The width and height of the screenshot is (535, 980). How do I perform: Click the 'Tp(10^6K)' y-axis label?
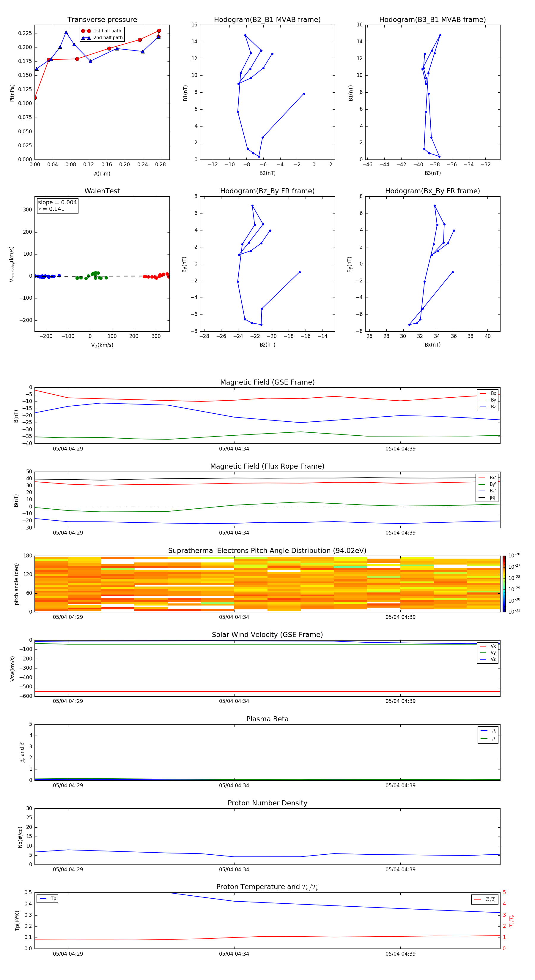pyautogui.click(x=17, y=921)
